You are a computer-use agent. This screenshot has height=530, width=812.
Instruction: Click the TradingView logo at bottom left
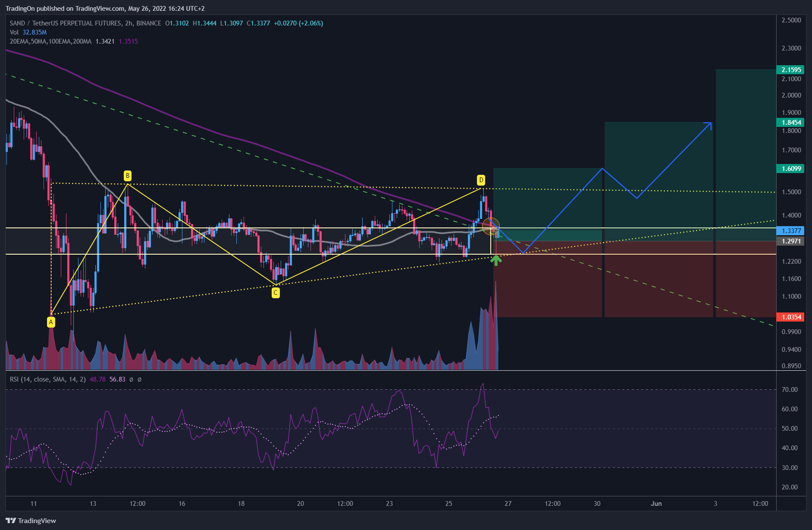[31, 521]
